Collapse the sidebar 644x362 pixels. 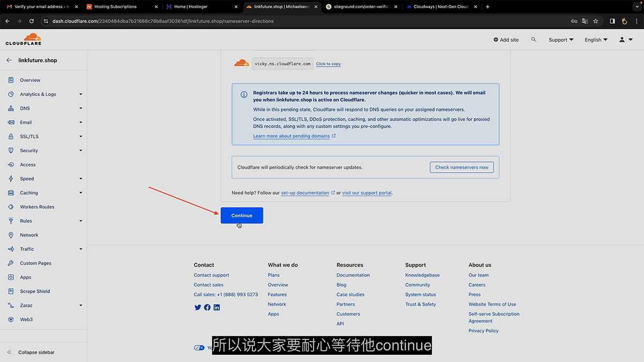click(x=31, y=352)
